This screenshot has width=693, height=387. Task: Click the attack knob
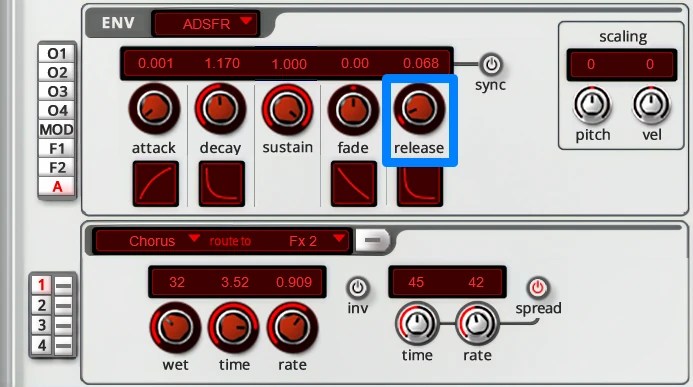click(x=154, y=109)
